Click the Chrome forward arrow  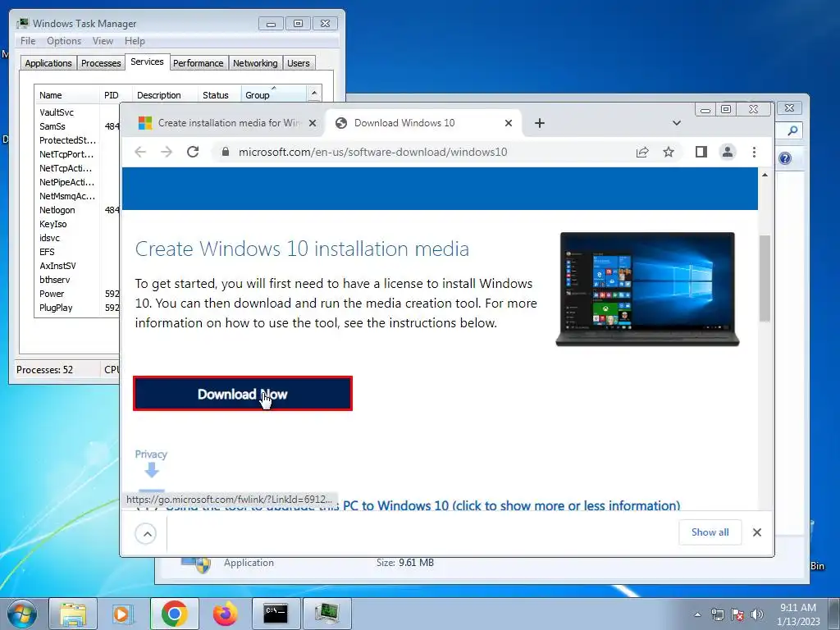[167, 152]
